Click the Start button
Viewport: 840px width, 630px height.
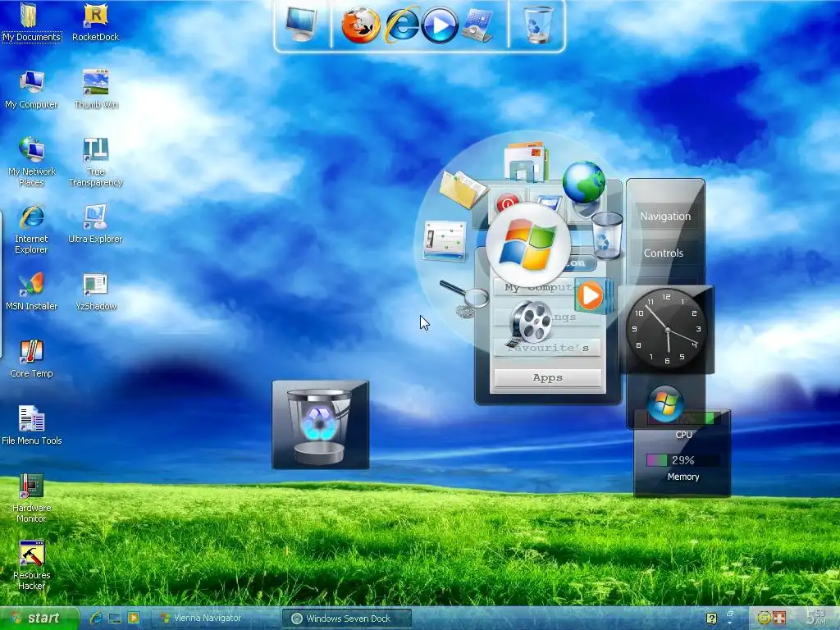coord(39,619)
